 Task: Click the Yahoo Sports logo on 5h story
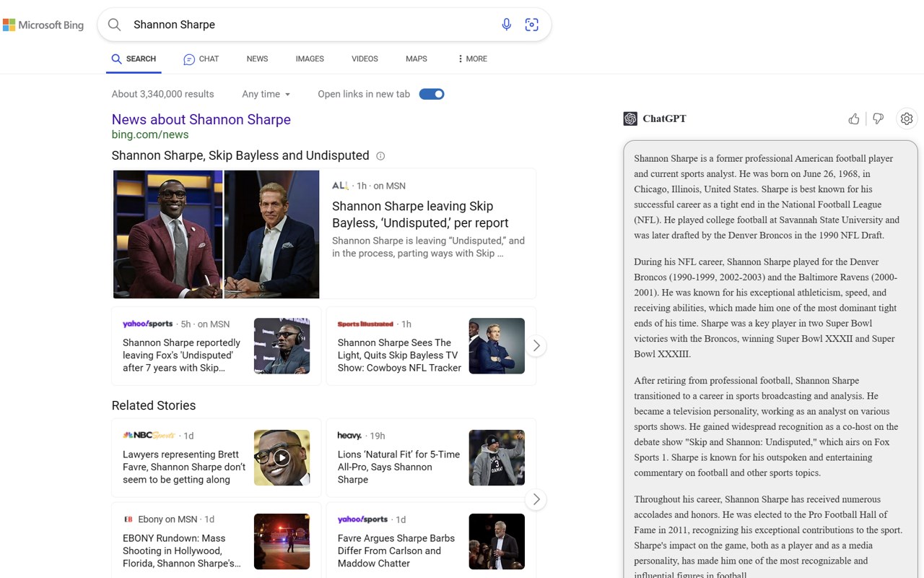tap(148, 324)
